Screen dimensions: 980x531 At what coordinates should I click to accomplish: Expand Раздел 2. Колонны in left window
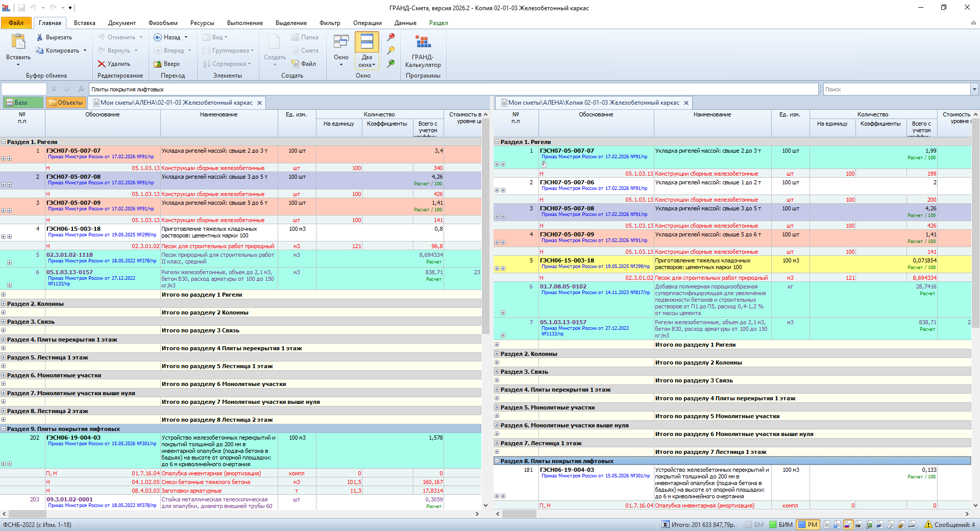click(x=4, y=304)
